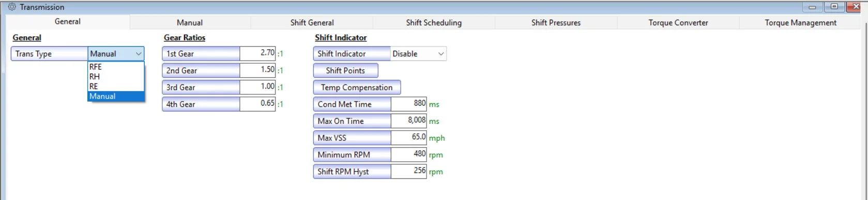This screenshot has height=200, width=868.
Task: Click the 4th Gear label
Action: (x=201, y=104)
